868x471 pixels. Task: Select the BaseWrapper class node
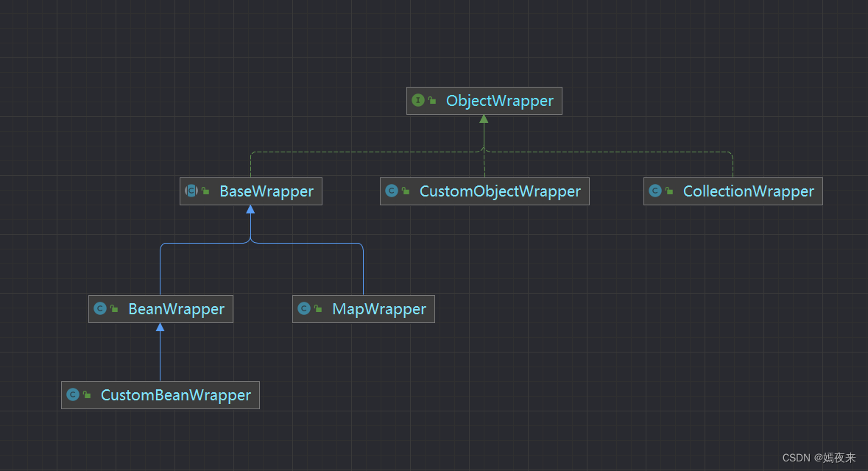point(251,191)
